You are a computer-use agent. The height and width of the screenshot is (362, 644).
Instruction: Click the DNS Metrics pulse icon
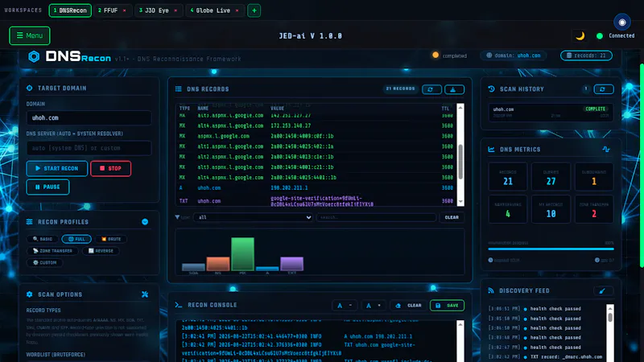(x=606, y=150)
